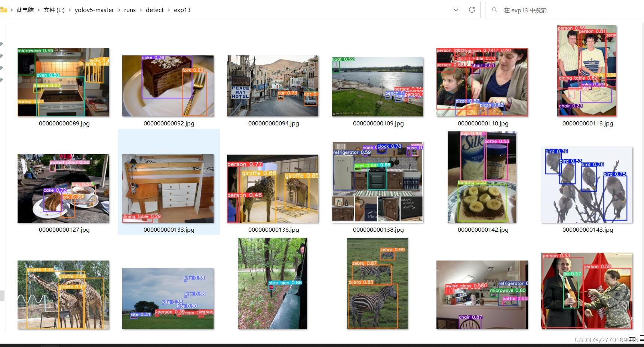Navigate to runs breadcrumb

130,10
